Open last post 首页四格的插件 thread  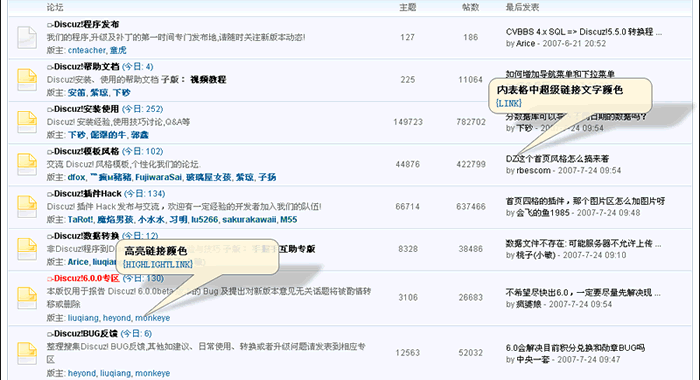(x=585, y=201)
